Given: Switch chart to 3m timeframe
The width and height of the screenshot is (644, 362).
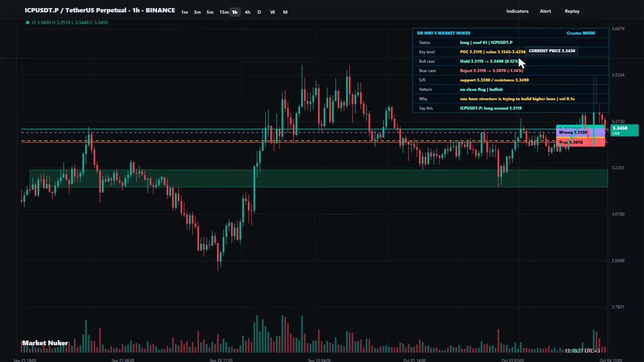Looking at the screenshot, I should click(197, 12).
